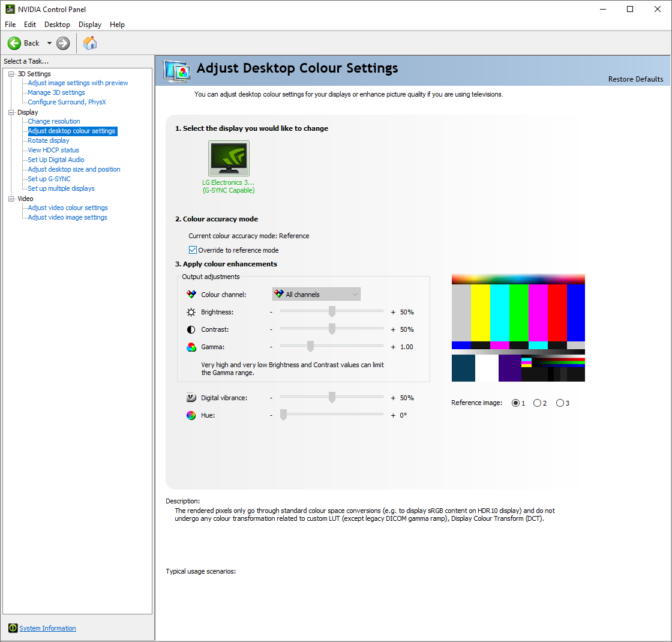The height and width of the screenshot is (642, 672).
Task: Click the Hue colour wheel icon
Action: 191,415
